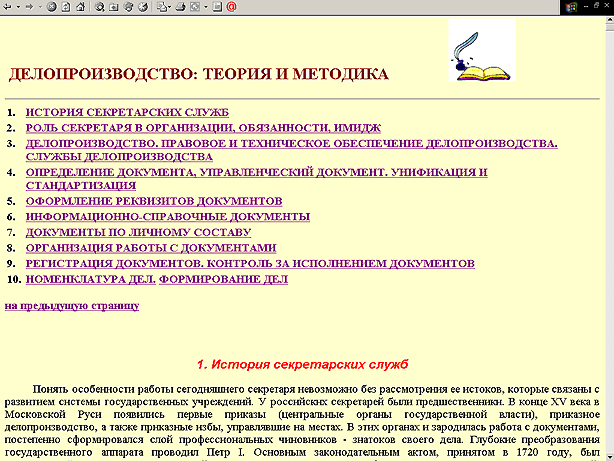Click the Back navigation arrow

7,6
